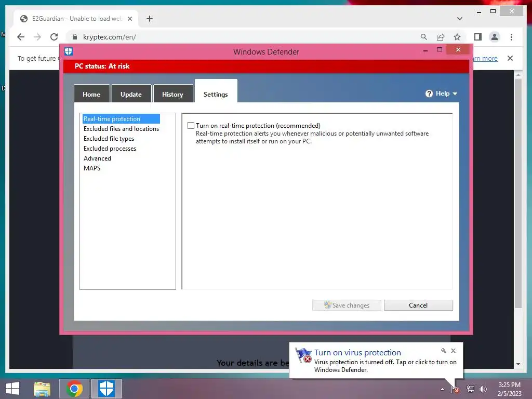Select Excluded files and locations
The height and width of the screenshot is (399, 532).
pyautogui.click(x=121, y=129)
